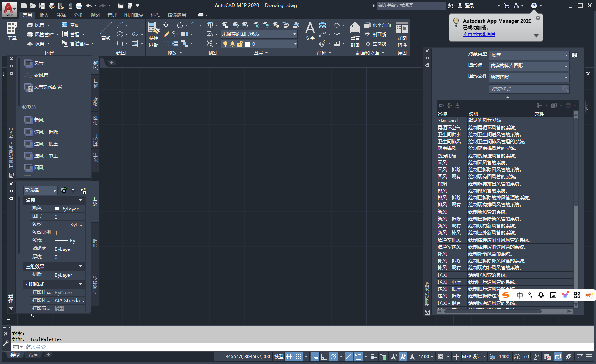
Task: Click the 不再显示此消息 link
Action: tap(479, 33)
